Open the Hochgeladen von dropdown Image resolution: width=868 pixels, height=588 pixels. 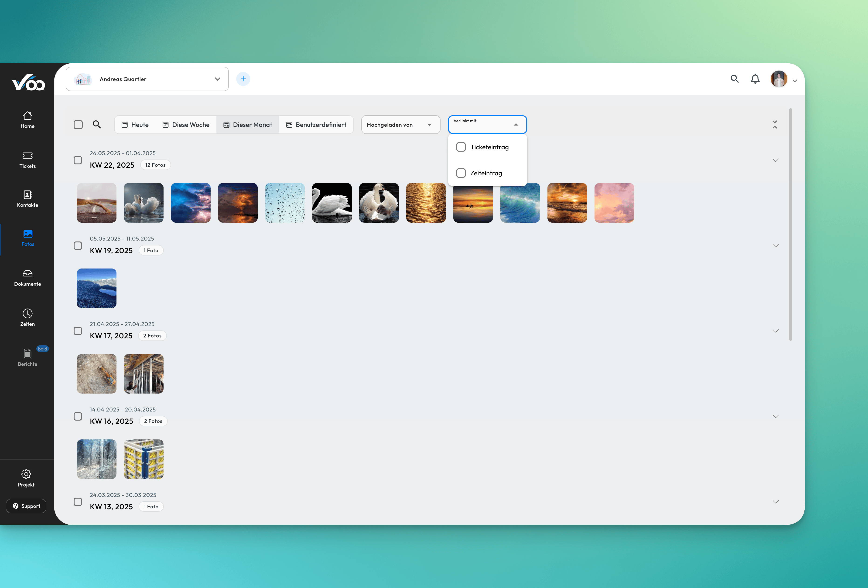click(x=400, y=125)
